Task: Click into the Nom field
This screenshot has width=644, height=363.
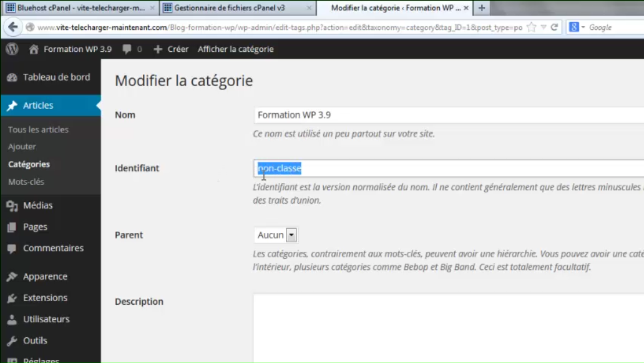Action: pyautogui.click(x=449, y=115)
